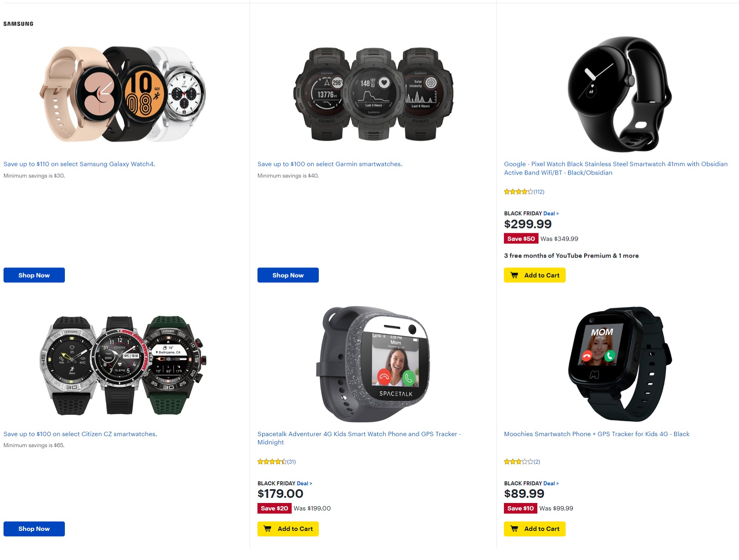Click the Samsung brand logo
This screenshot has height=560, width=739.
(18, 24)
